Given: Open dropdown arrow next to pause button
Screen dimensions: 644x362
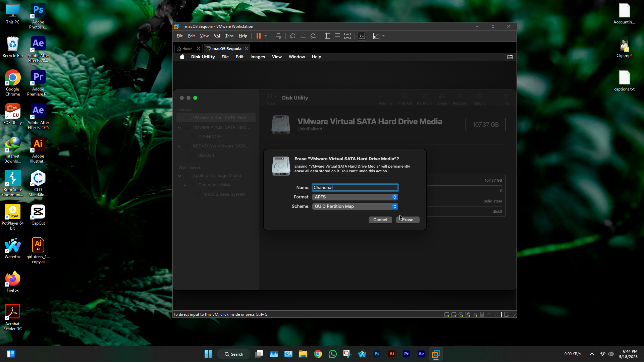Looking at the screenshot, I should click(x=266, y=36).
